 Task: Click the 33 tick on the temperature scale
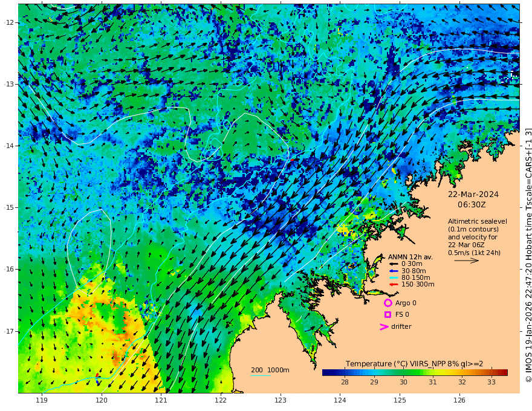tap(491, 382)
